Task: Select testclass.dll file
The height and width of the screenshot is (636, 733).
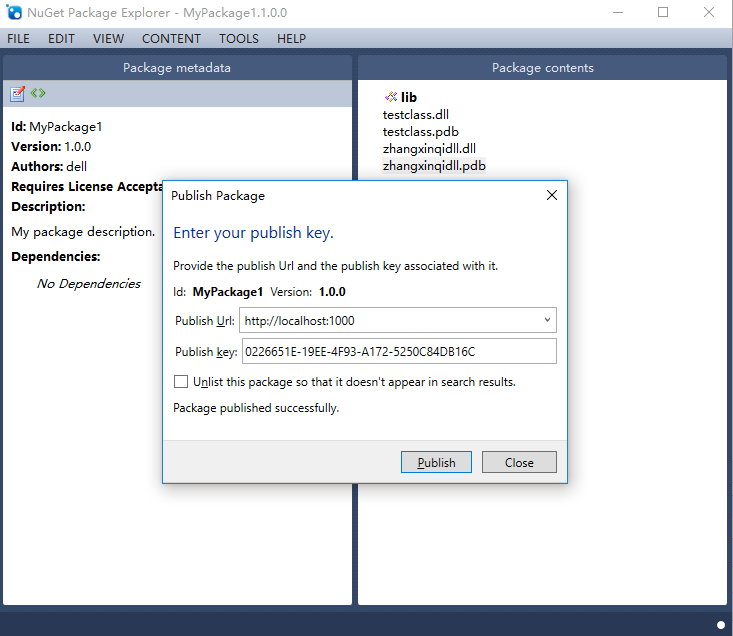Action: coord(416,114)
